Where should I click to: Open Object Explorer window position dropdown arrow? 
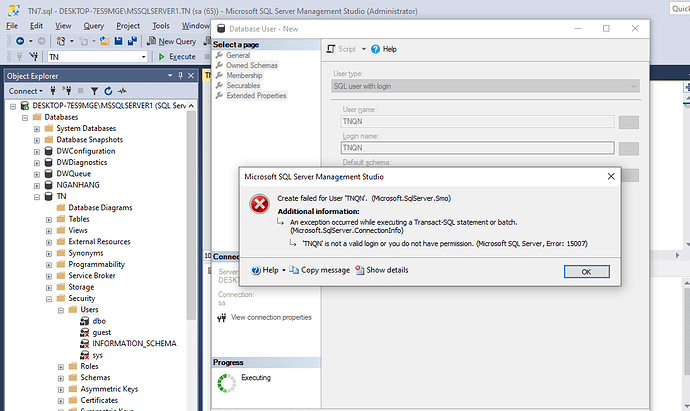coord(170,76)
